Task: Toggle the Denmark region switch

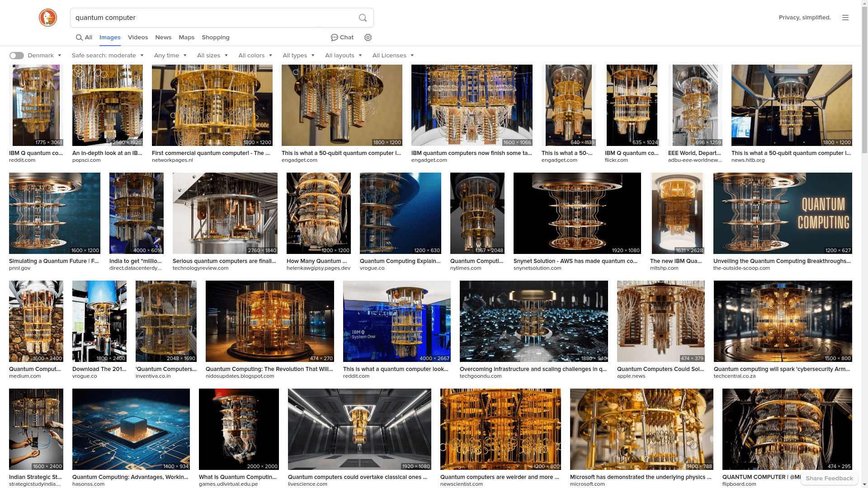Action: click(17, 56)
